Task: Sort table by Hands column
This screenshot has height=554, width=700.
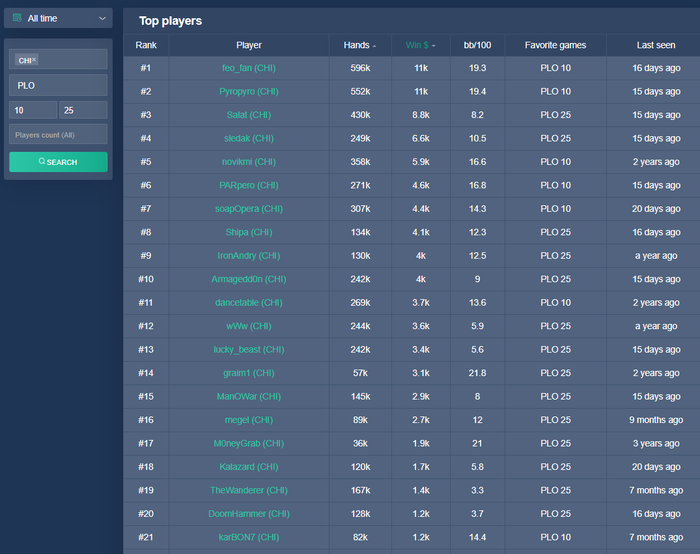Action: [360, 45]
